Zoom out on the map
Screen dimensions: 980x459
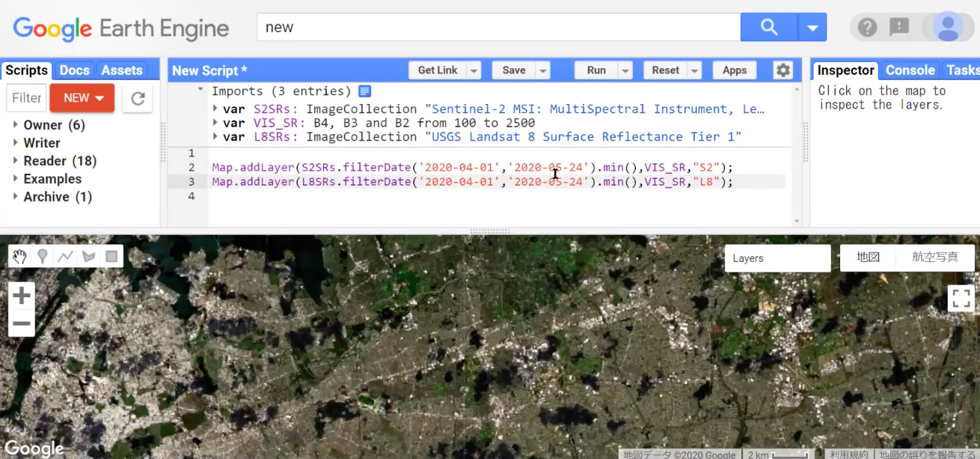[x=22, y=323]
